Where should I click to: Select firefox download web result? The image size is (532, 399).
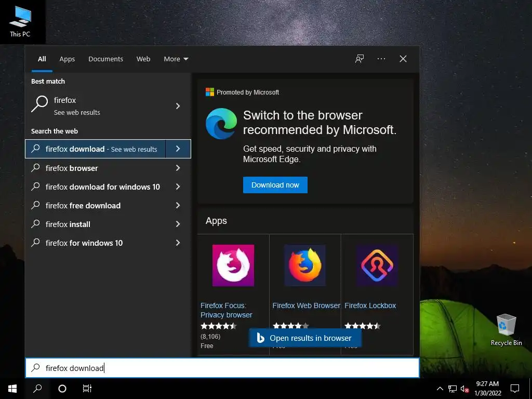[x=96, y=149]
